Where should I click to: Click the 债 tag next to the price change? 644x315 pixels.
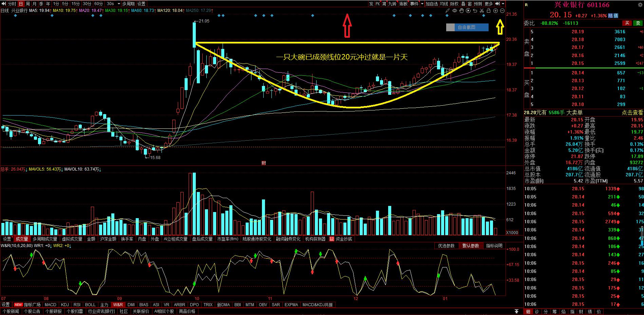[x=616, y=16]
